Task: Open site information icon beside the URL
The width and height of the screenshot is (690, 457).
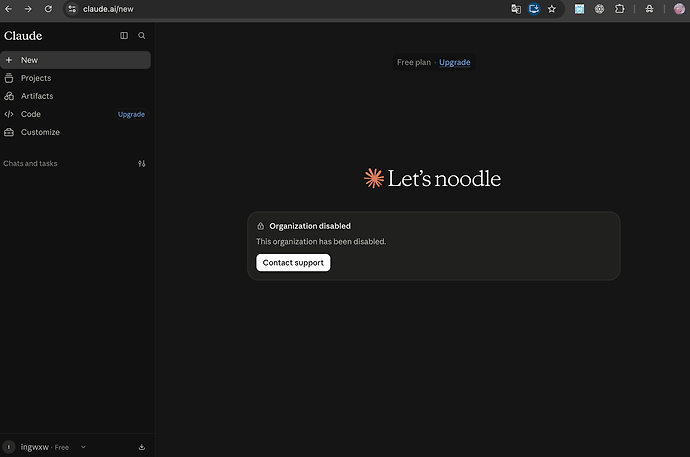Action: (72, 9)
